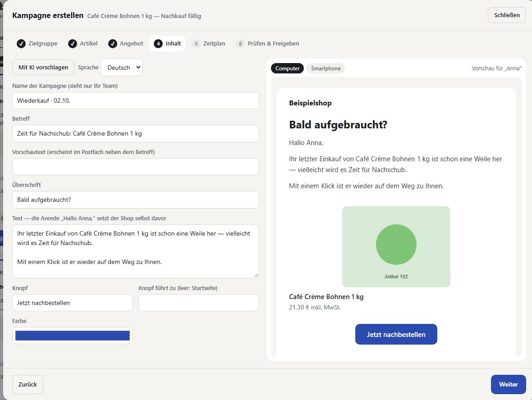
Task: Open the blue Farbe color picker
Action: pos(73,336)
